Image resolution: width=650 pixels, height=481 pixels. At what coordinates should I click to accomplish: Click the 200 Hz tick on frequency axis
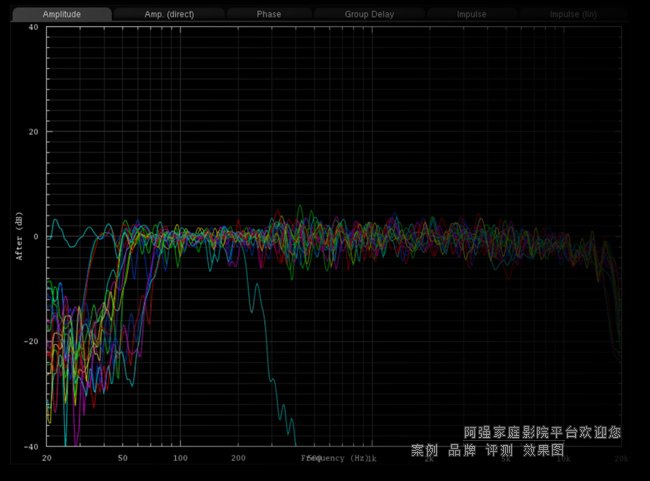click(x=238, y=458)
